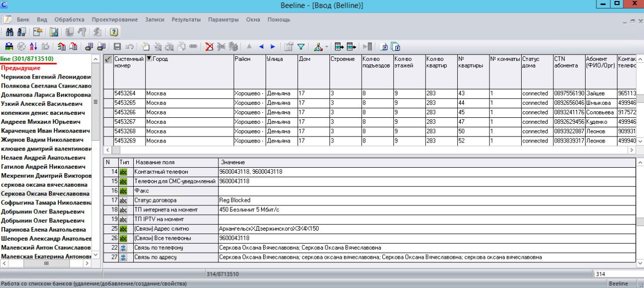Viewport: 644px width, 288px height.
Task: Open the yellow question-mark help icon
Action: 114,32
